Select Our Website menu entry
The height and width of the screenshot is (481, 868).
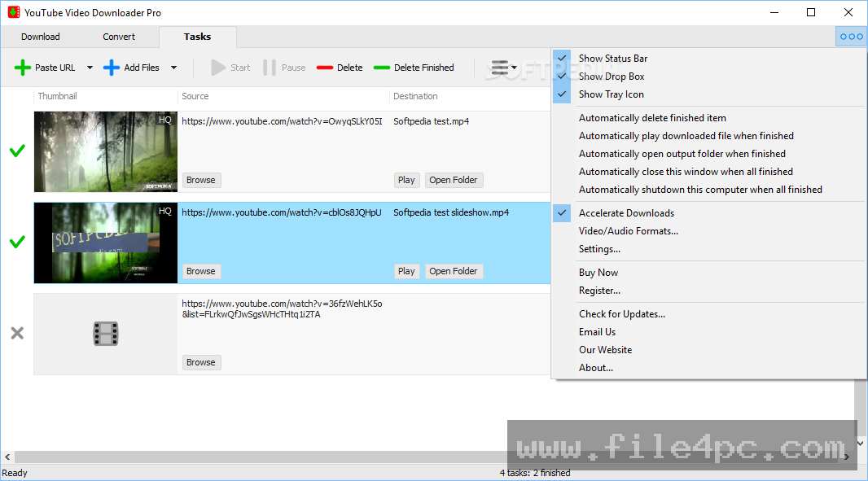[x=605, y=350]
